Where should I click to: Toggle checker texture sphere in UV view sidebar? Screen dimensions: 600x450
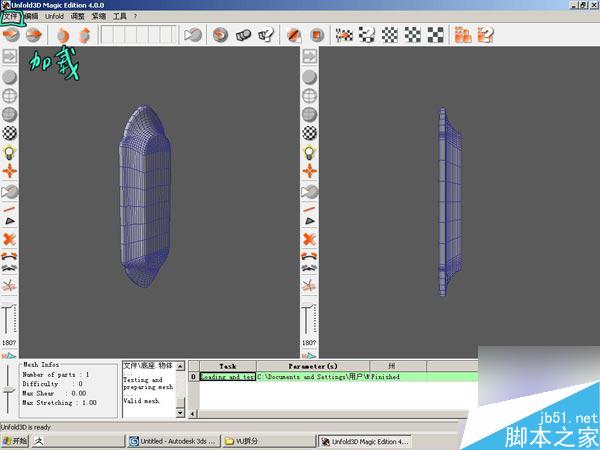click(310, 133)
